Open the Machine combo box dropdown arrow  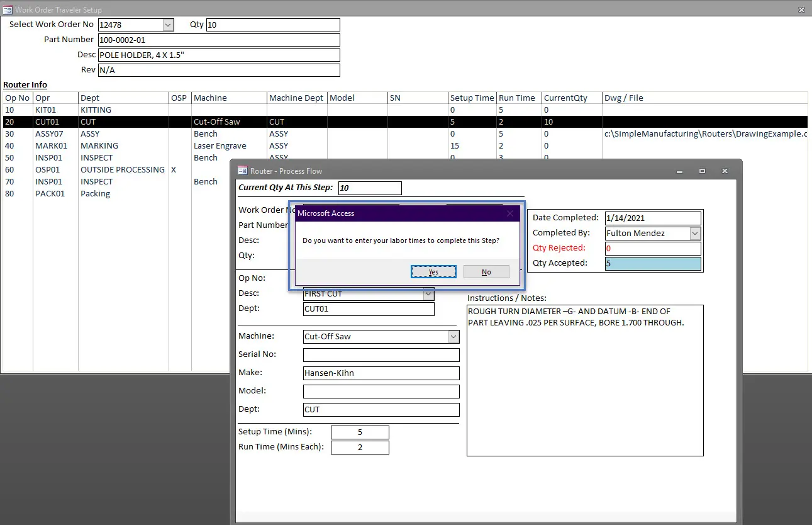point(453,337)
